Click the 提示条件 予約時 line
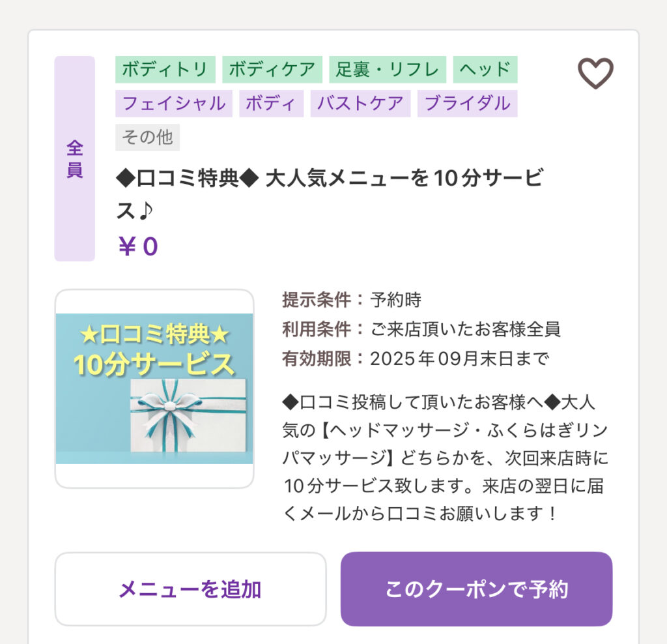This screenshot has width=667, height=644. 352,300
